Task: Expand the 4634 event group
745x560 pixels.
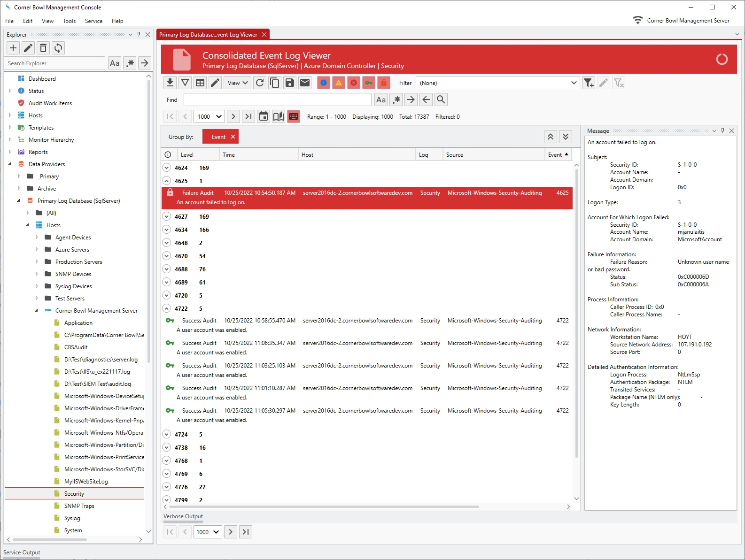Action: (167, 230)
